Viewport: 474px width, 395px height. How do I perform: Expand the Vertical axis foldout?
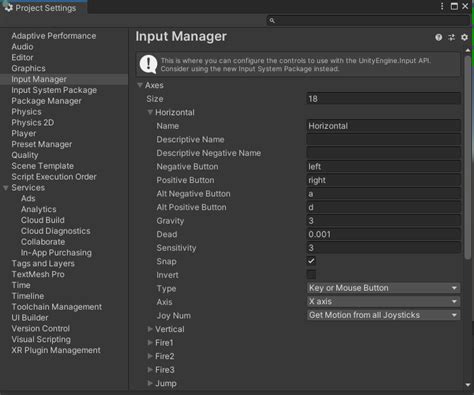pos(150,329)
